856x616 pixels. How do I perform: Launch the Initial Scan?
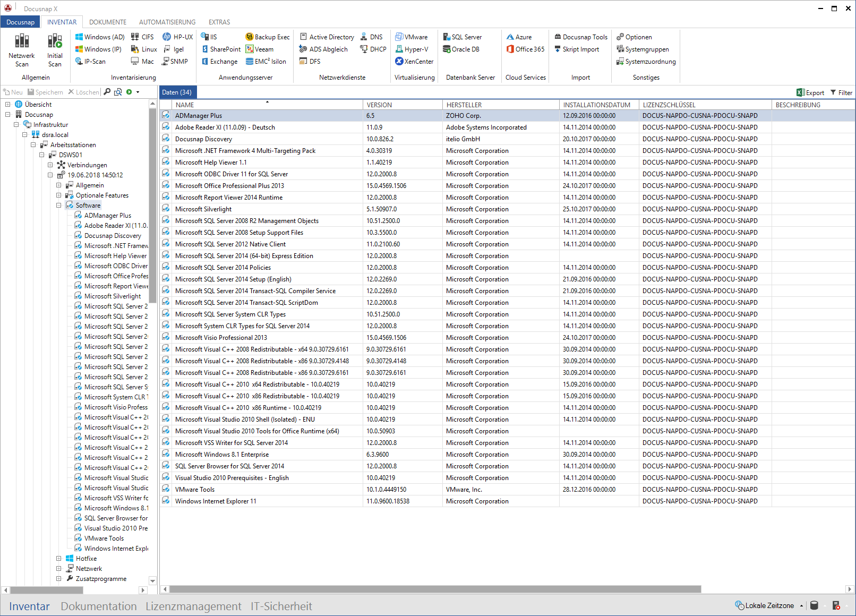pos(55,50)
